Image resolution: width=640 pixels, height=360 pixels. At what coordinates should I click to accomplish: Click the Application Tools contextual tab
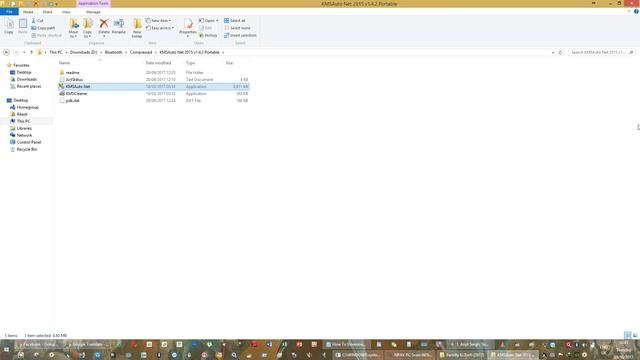click(93, 3)
